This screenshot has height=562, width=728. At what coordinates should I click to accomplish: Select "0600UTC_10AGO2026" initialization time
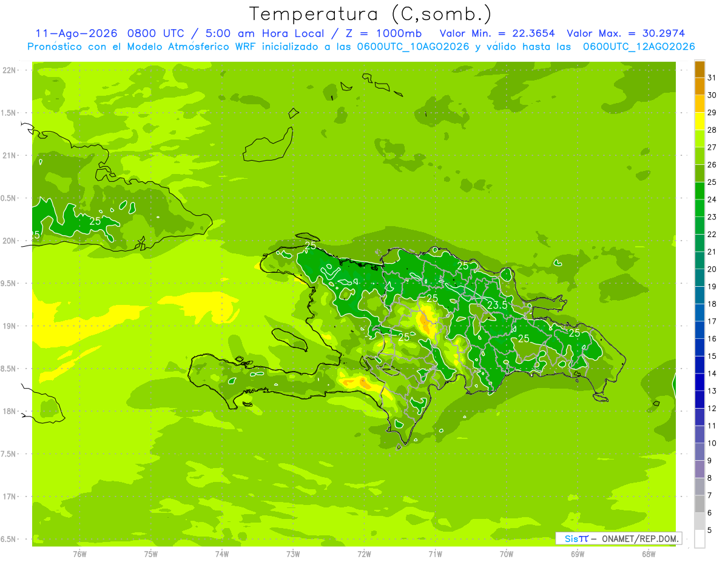[x=413, y=47]
